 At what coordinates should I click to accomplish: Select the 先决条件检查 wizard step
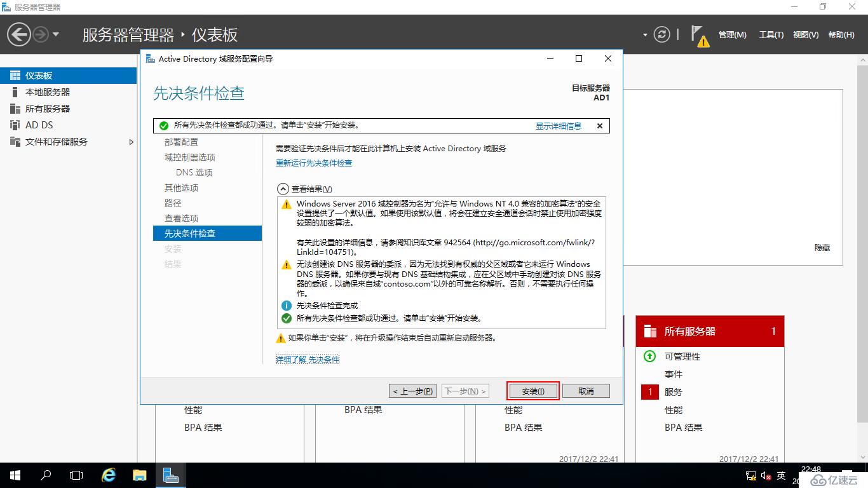207,233
